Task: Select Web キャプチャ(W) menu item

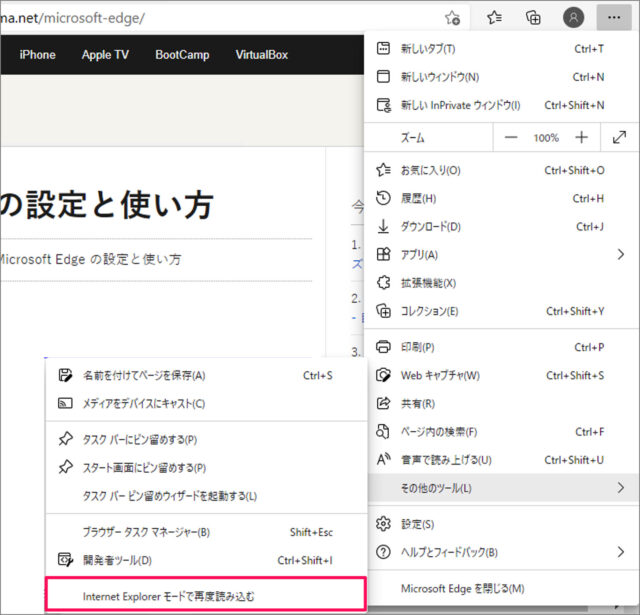Action: 501,375
